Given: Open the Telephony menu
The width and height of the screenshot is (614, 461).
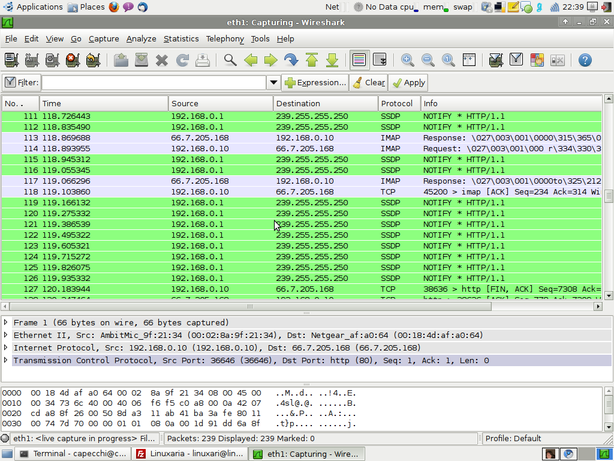Looking at the screenshot, I should (225, 39).
